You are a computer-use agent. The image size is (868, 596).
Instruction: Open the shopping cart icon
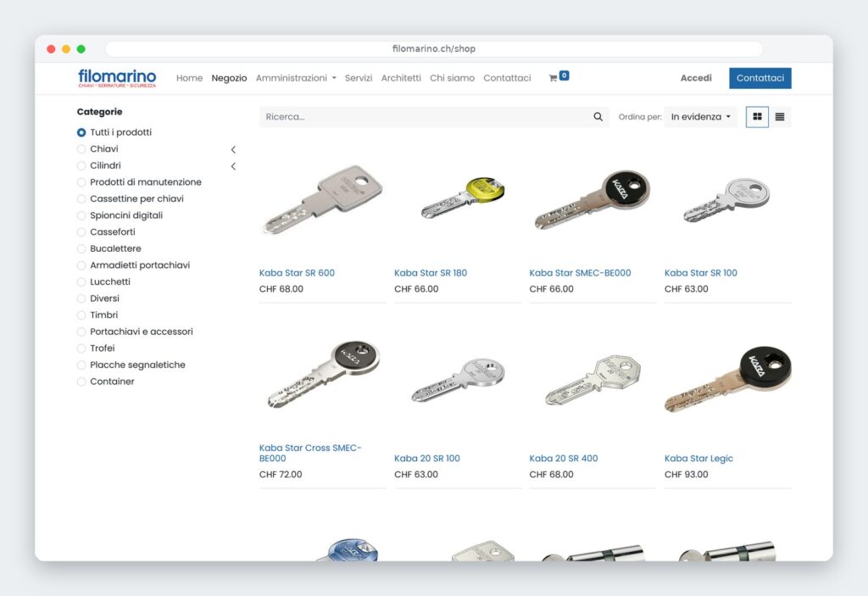pos(553,78)
